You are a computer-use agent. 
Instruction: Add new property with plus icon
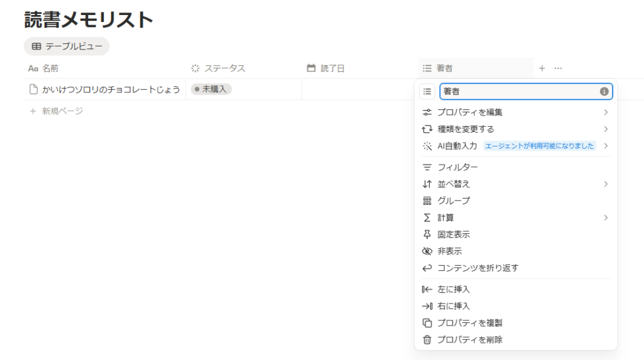tap(542, 68)
